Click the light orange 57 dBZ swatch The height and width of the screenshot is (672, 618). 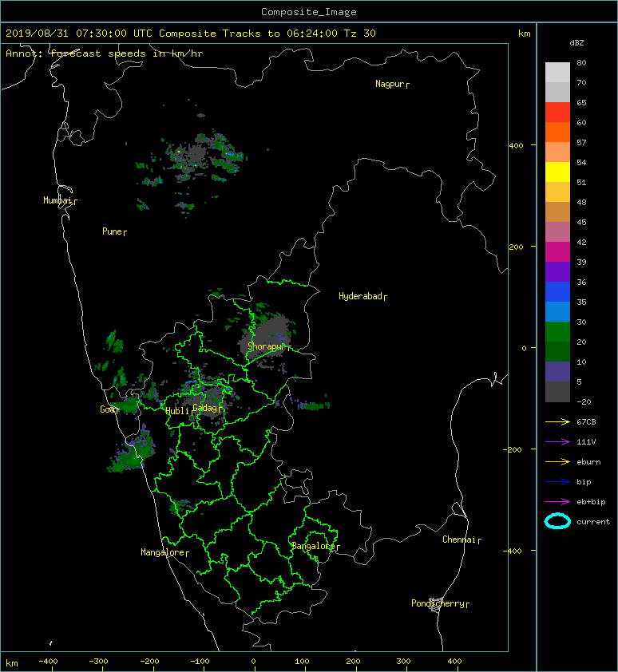click(x=557, y=152)
